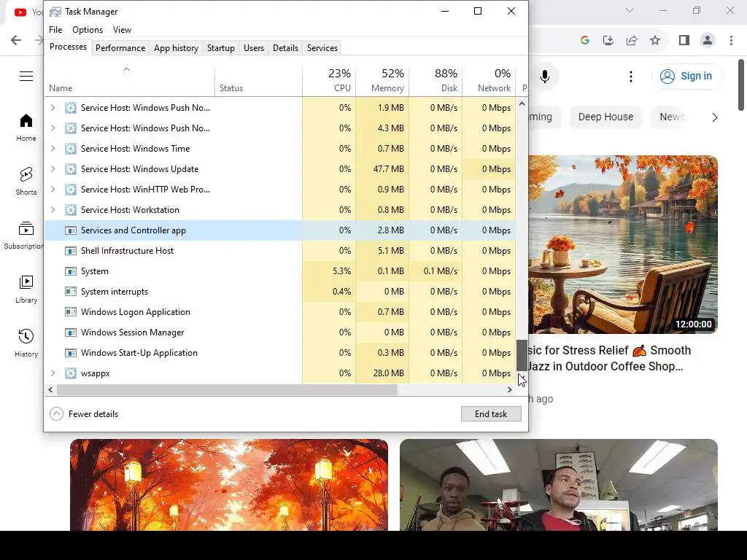Open the Home section in YouTube sidebar
The image size is (747, 560).
point(26,128)
